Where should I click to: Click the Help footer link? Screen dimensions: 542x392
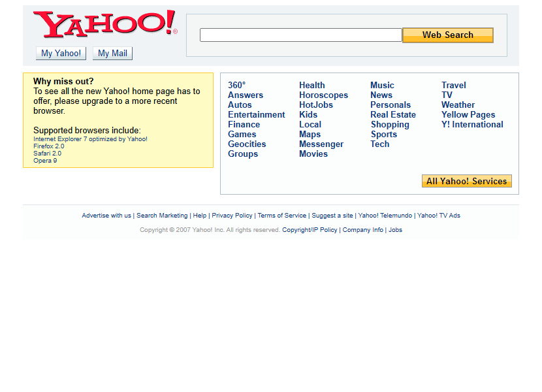[200, 216]
